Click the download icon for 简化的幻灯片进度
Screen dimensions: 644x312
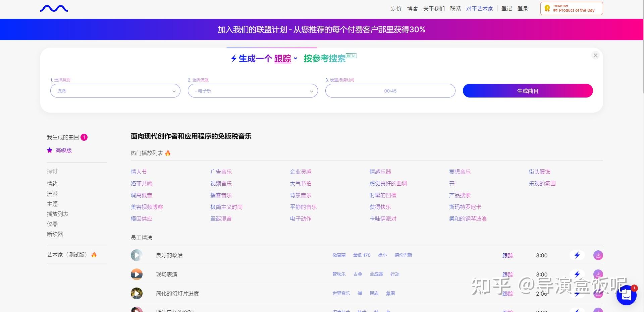[597, 293]
